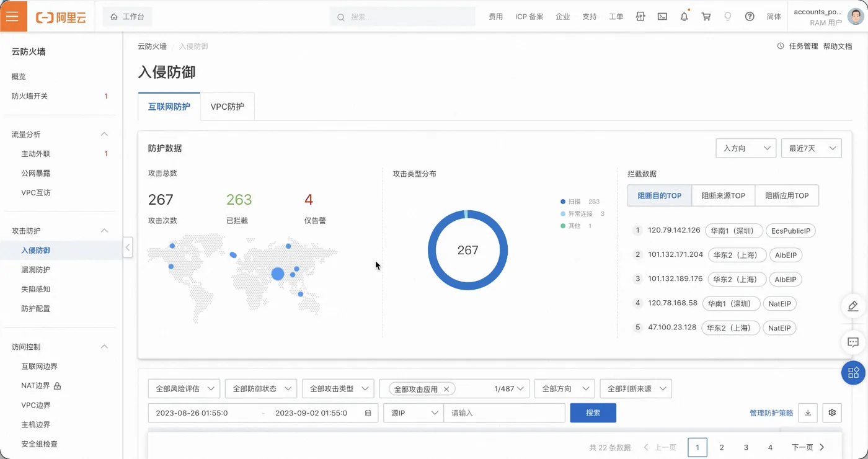Collapse the 访问控制 section

104,347
